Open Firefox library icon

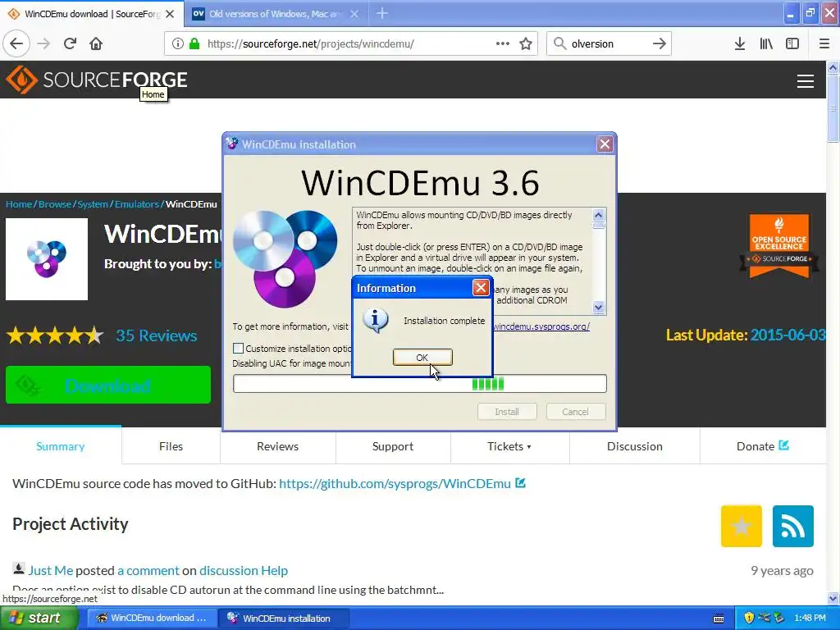click(x=766, y=43)
